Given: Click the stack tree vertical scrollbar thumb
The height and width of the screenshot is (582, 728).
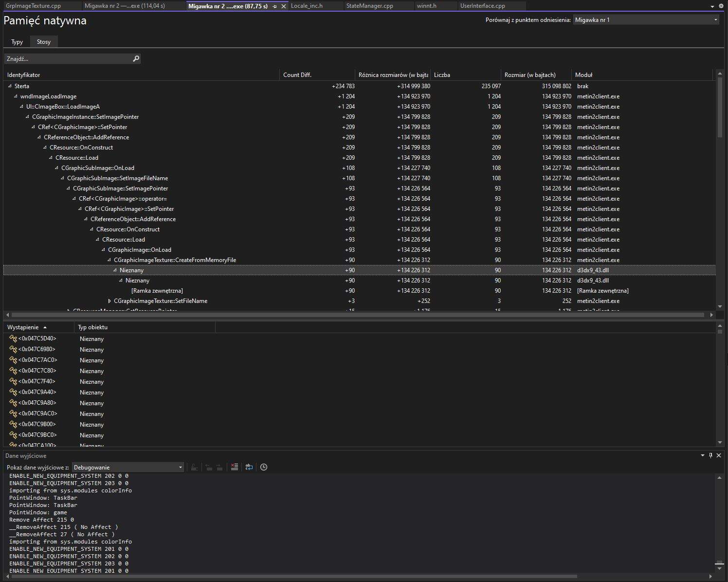Looking at the screenshot, I should (x=720, y=107).
